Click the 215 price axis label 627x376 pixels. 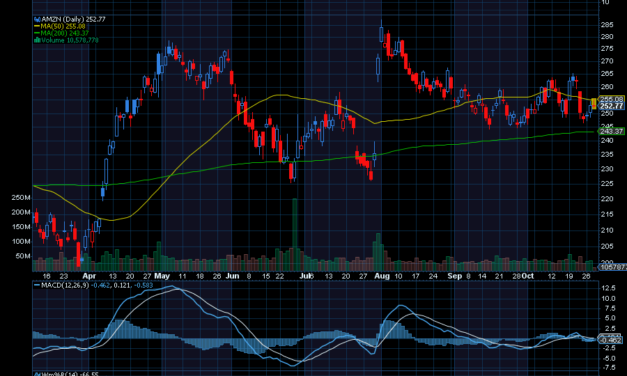click(607, 214)
